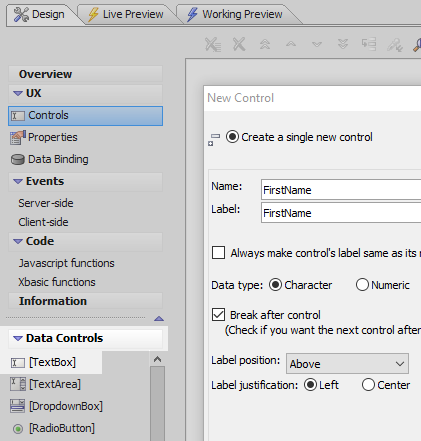The width and height of the screenshot is (421, 441).
Task: Choose Center label justification
Action: pos(368,385)
